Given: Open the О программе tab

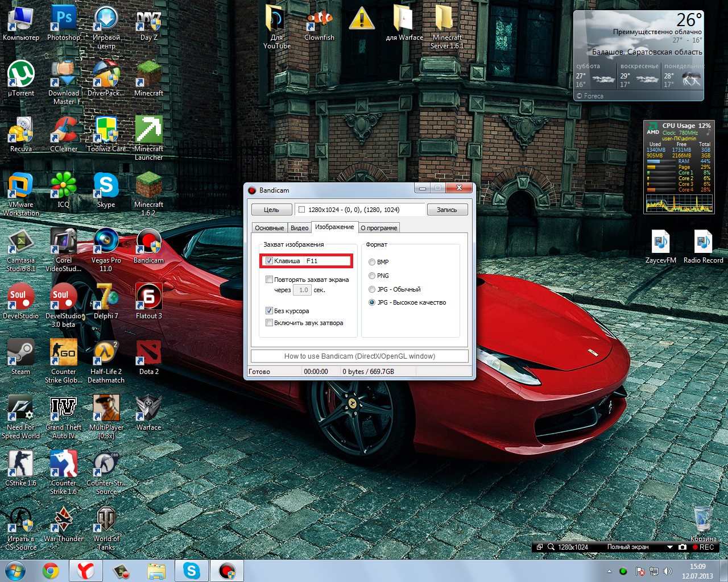Looking at the screenshot, I should (379, 228).
